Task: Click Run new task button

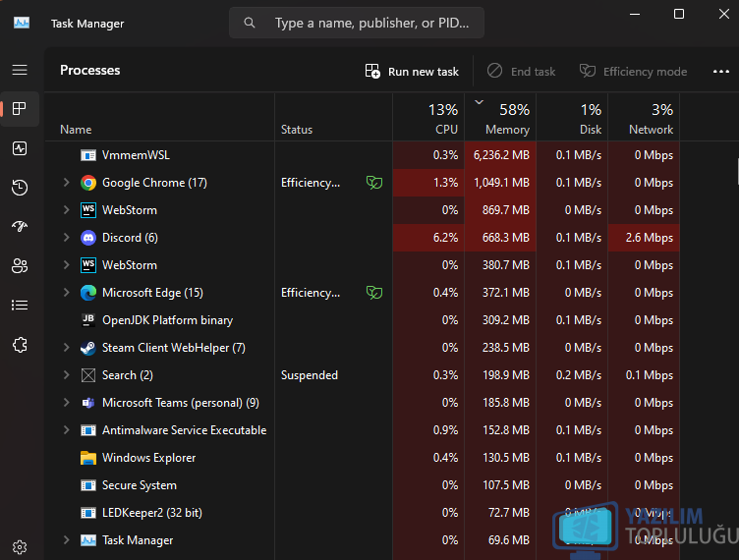Action: pos(412,72)
